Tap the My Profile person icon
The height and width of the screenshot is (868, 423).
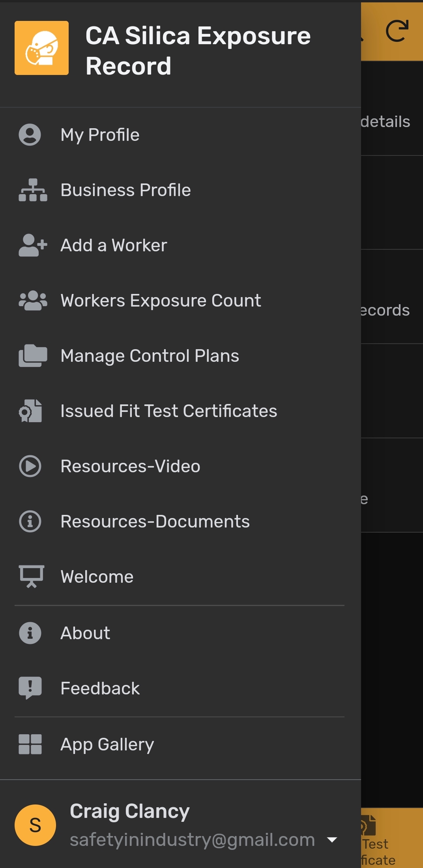pyautogui.click(x=30, y=135)
